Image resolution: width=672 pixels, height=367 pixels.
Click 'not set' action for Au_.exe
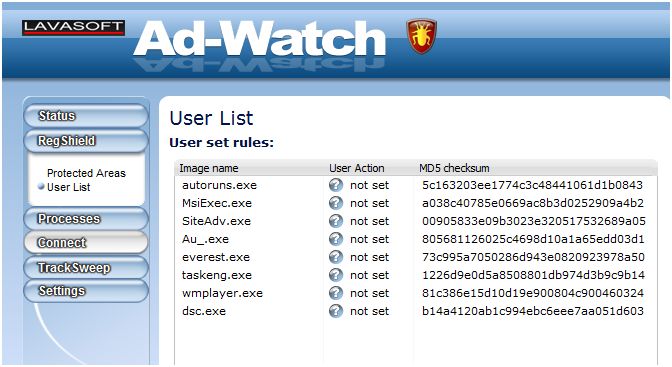click(369, 239)
